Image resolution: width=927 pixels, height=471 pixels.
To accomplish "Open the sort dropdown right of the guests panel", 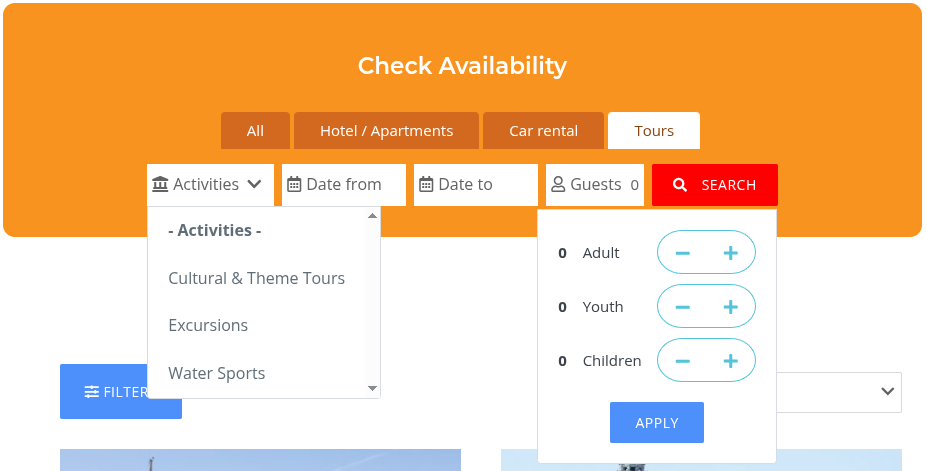I will [x=886, y=392].
